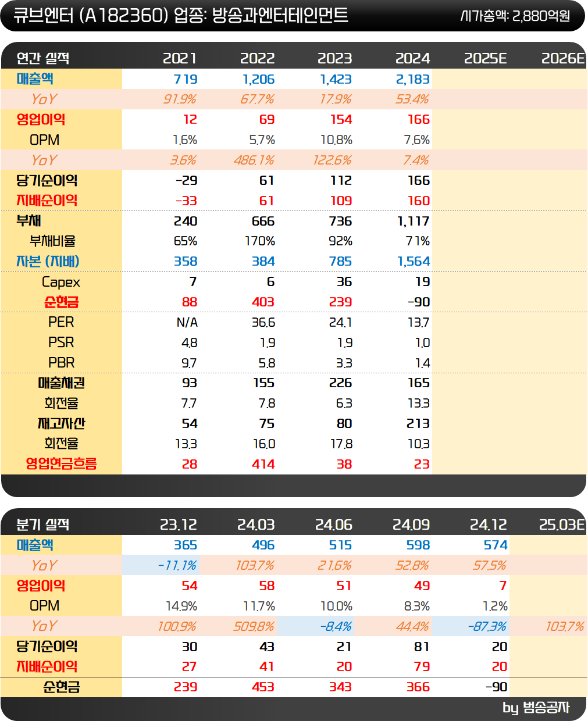The height and width of the screenshot is (721, 588).
Task: Click the 'by 범송공자' credit text
Action: coord(536,708)
